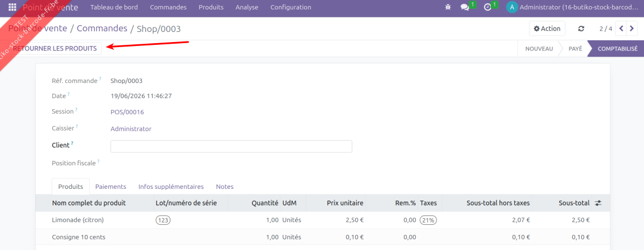Click the 2 / 4 pager counter

point(605,29)
